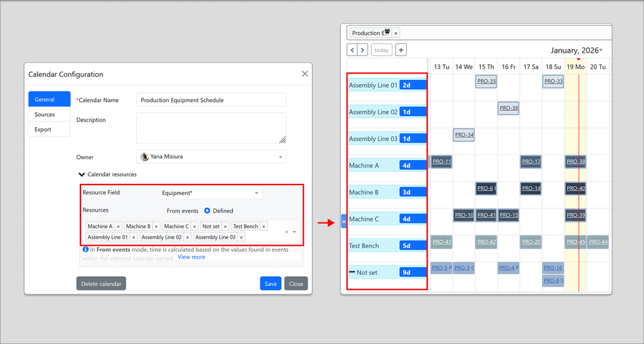This screenshot has height=344, width=644.
Task: Open the Resource Field Equipment dropdown
Action: (210, 193)
